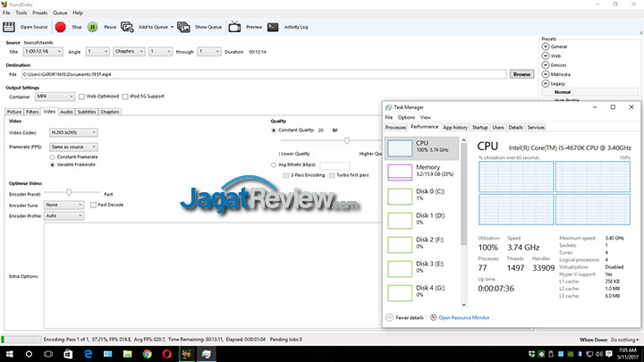Enable the Fast Decode checkbox
The width and height of the screenshot is (644, 362).
click(94, 205)
